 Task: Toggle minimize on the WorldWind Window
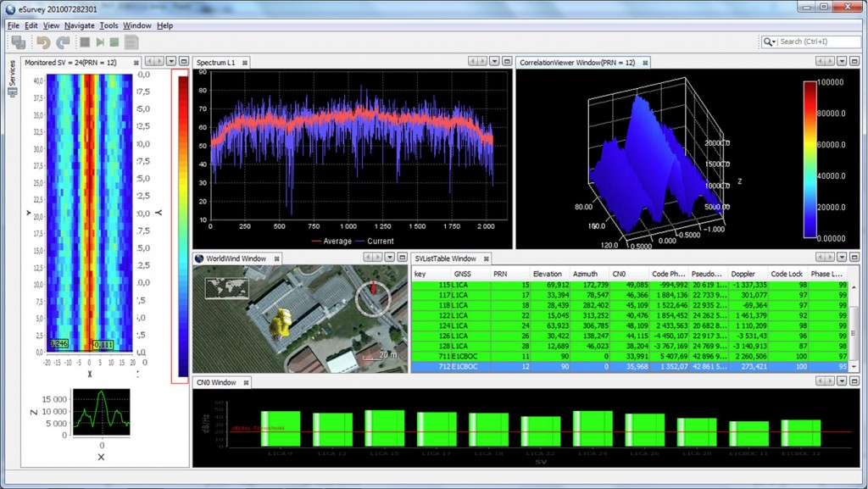click(402, 258)
